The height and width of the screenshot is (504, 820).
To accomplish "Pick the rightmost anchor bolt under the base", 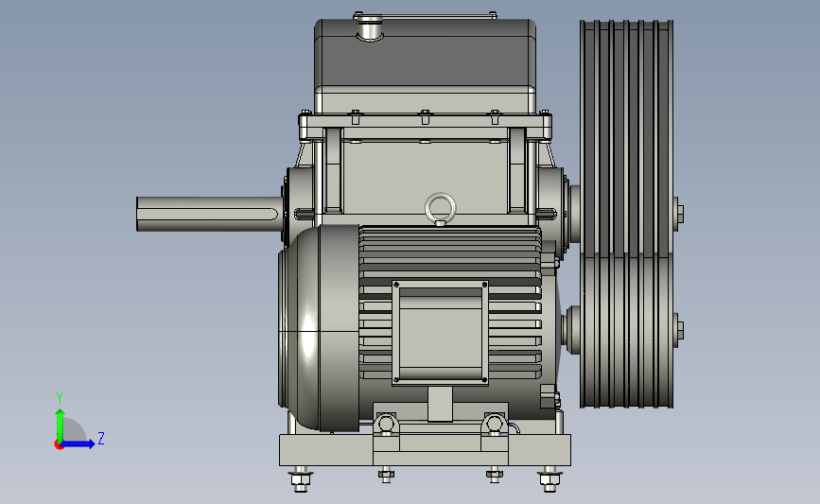I will click(x=550, y=480).
